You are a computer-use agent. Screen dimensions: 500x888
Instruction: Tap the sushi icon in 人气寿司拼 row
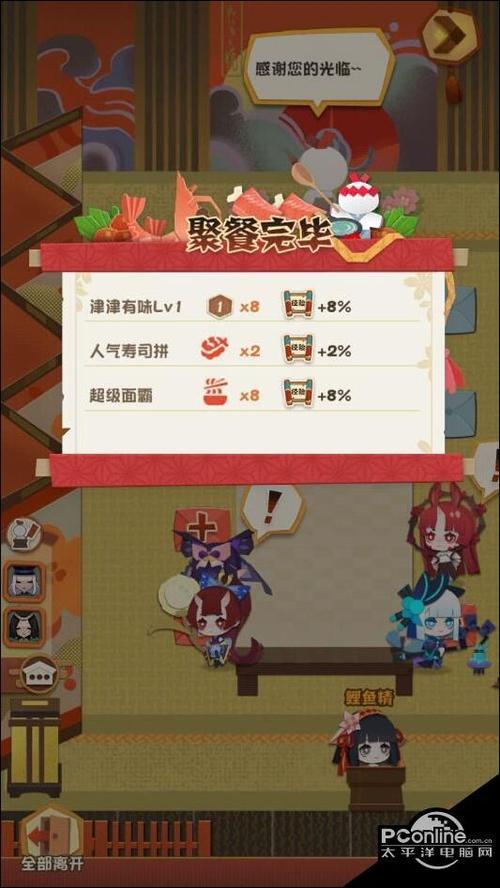215,351
